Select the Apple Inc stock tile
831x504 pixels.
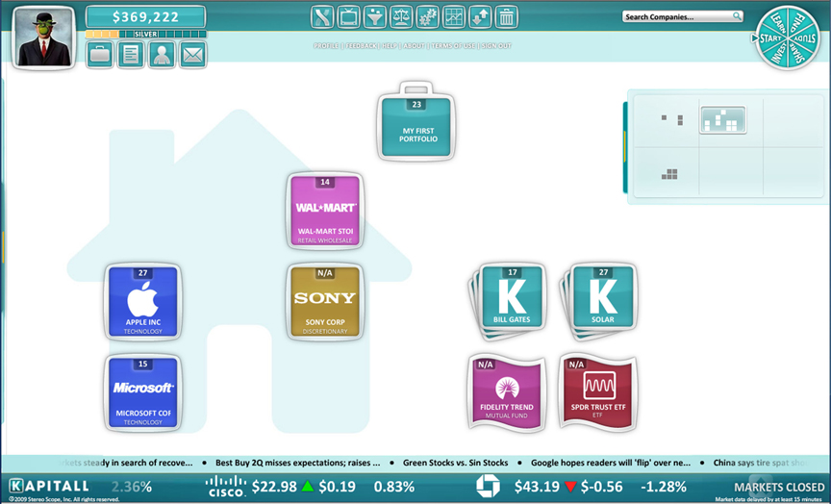click(x=142, y=301)
